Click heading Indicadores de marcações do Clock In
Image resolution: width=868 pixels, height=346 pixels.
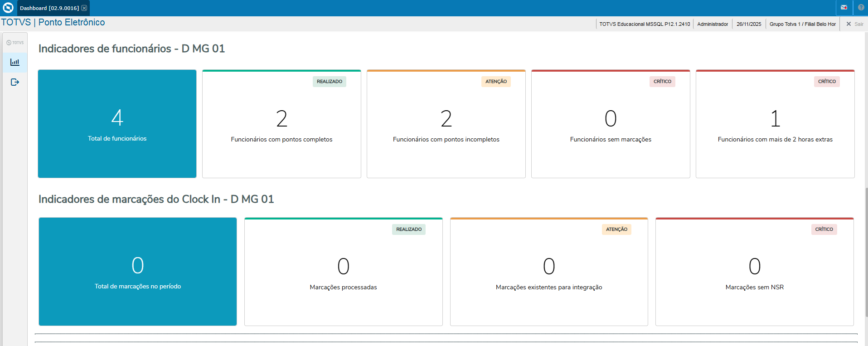156,199
